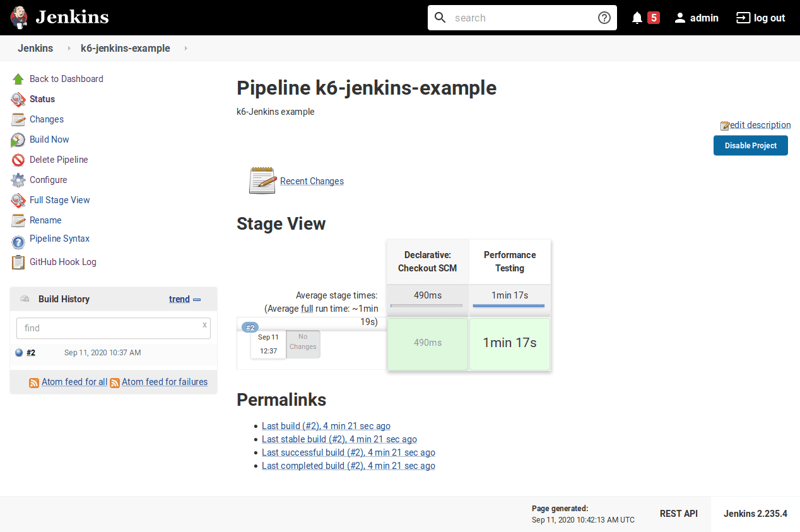Image resolution: width=800 pixels, height=532 pixels.
Task: Click the Recent Changes notepad icon
Action: (x=262, y=180)
